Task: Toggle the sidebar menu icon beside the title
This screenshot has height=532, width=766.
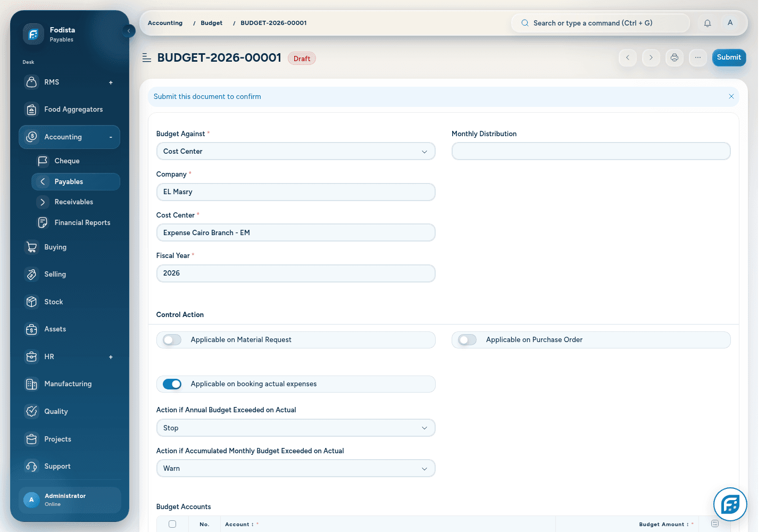Action: point(147,57)
